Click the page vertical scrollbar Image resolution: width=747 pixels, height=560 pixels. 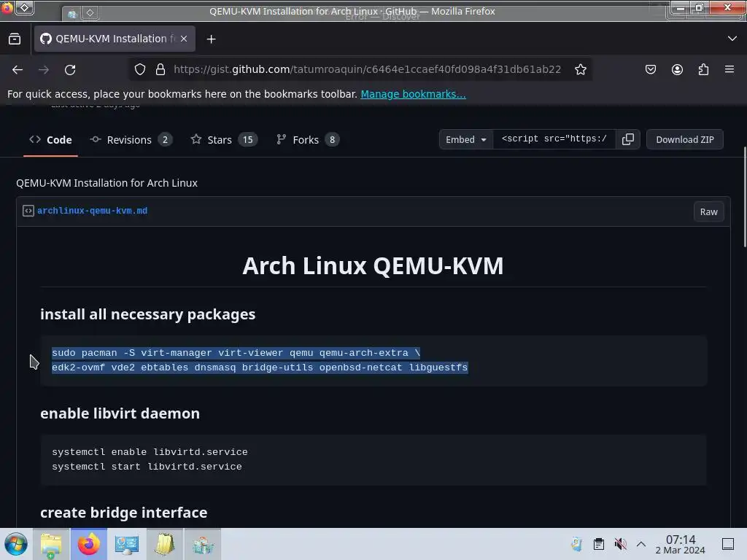(x=744, y=197)
